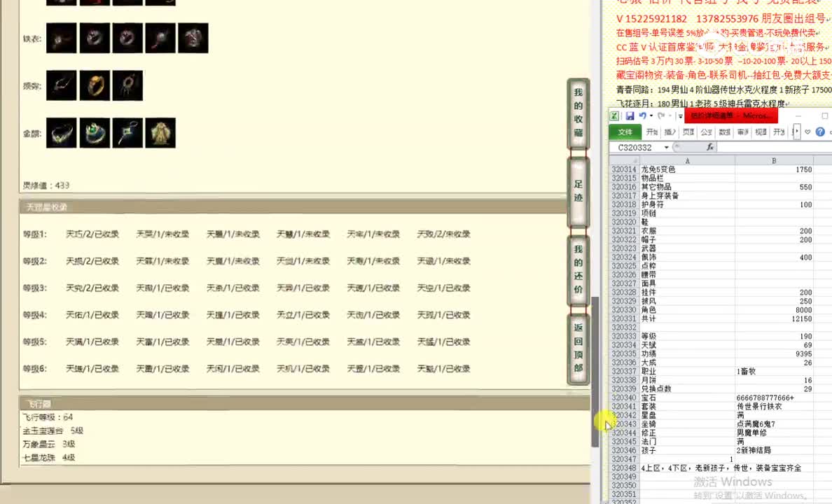This screenshot has width=832, height=504.
Task: Click the phone number 13782553976 in the background document
Action: pyautogui.click(x=727, y=19)
